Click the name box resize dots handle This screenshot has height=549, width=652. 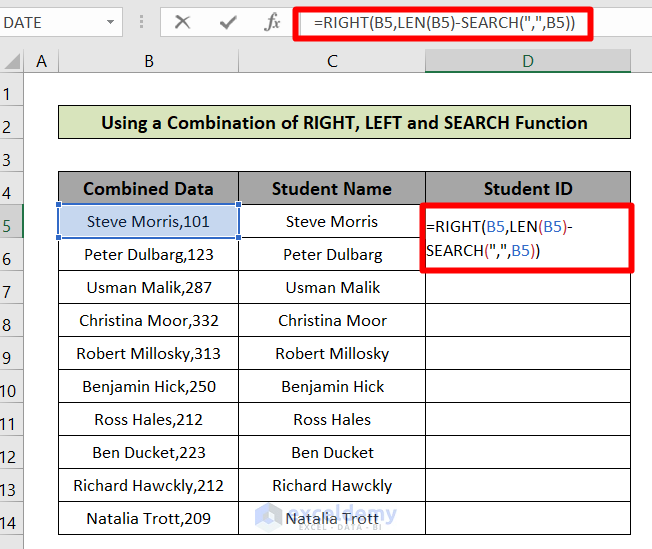(142, 22)
